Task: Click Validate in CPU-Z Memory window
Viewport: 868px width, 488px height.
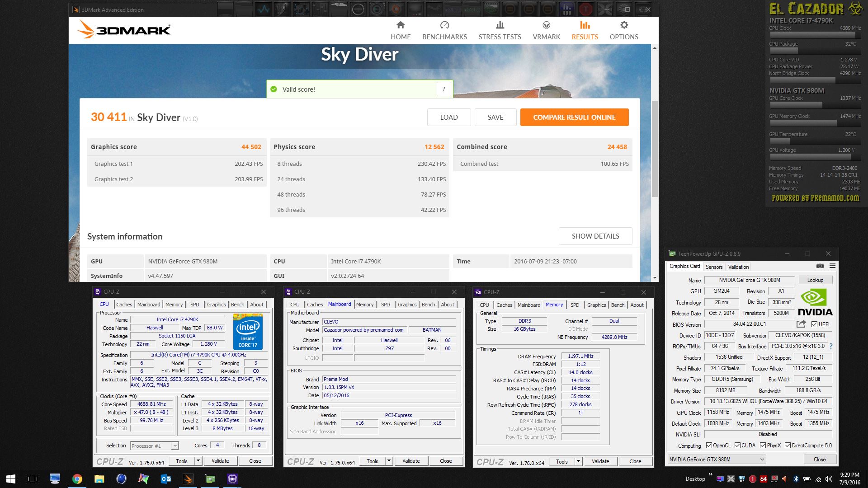Action: (600, 461)
